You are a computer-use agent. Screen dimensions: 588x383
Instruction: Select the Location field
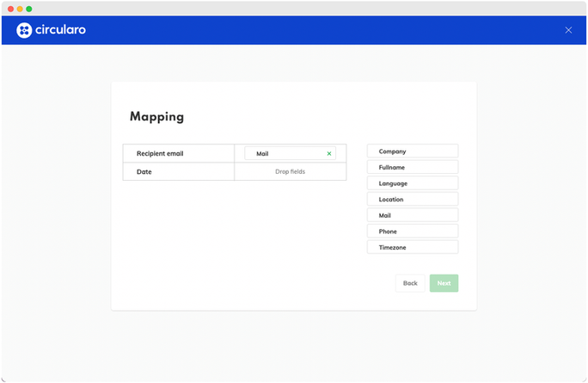(x=412, y=200)
